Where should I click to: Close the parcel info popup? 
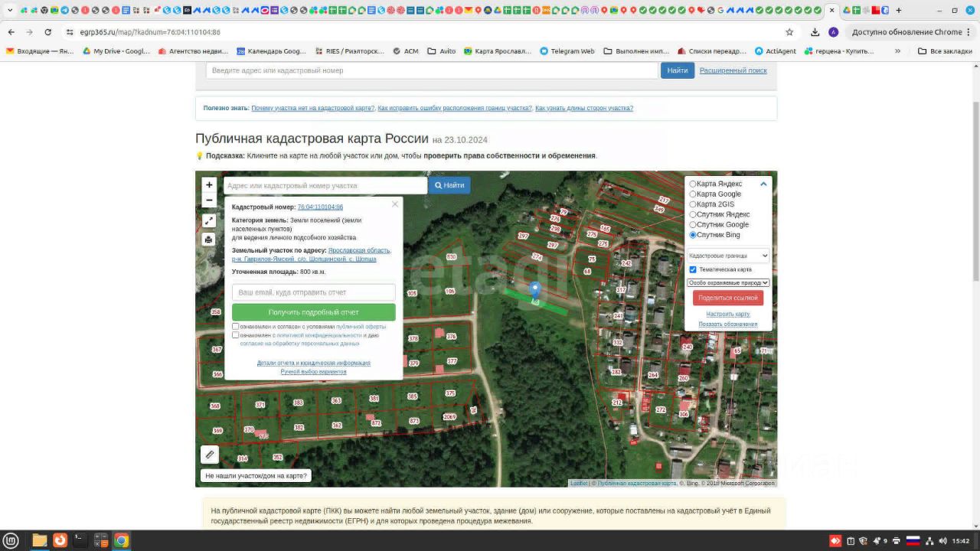pos(395,204)
